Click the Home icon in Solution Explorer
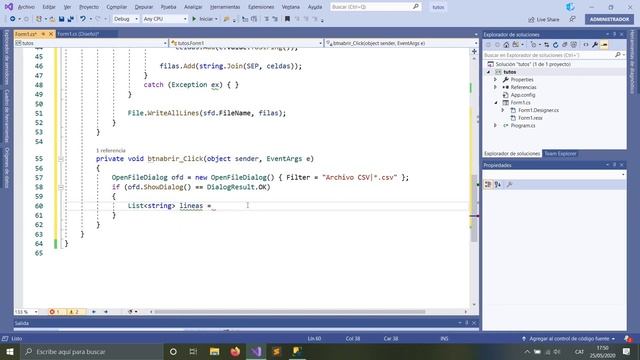The image size is (640, 360). tap(506, 45)
